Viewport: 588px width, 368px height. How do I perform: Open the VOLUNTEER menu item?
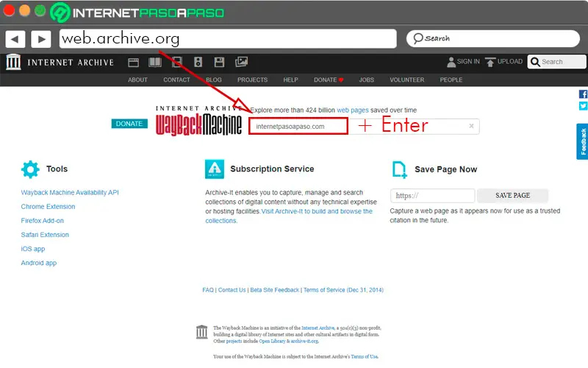(407, 80)
